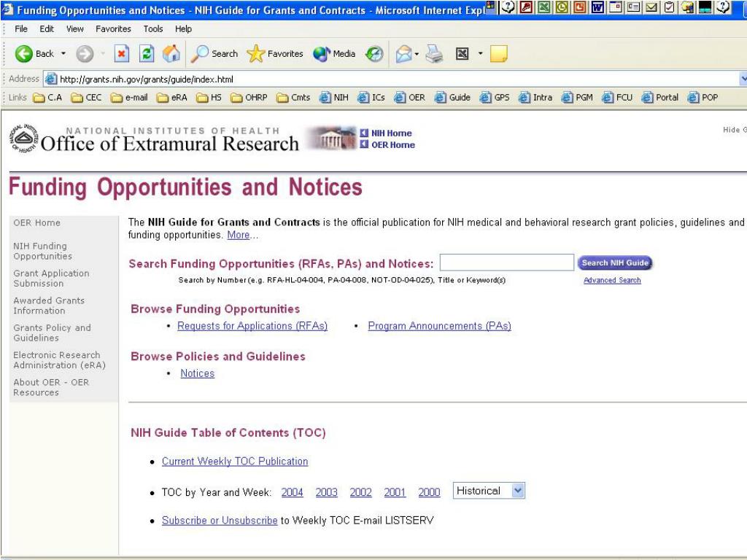Open the 2002 TOC year link

(360, 492)
